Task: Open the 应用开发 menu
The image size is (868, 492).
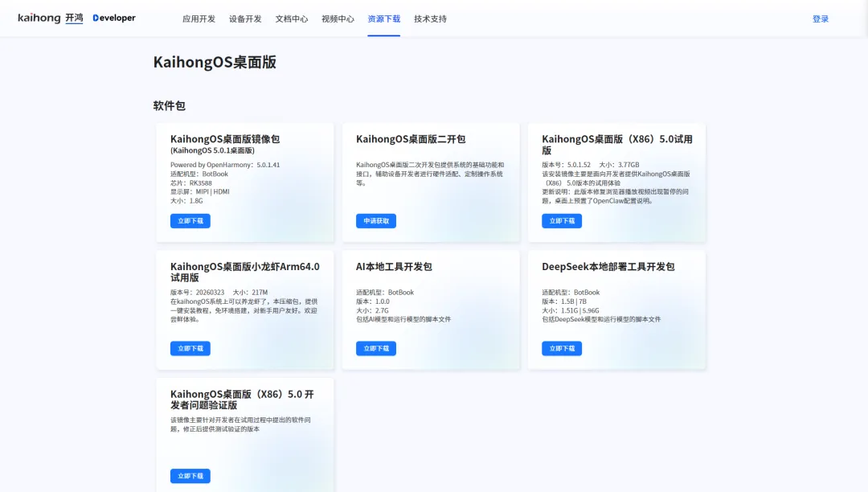Action: pos(199,18)
